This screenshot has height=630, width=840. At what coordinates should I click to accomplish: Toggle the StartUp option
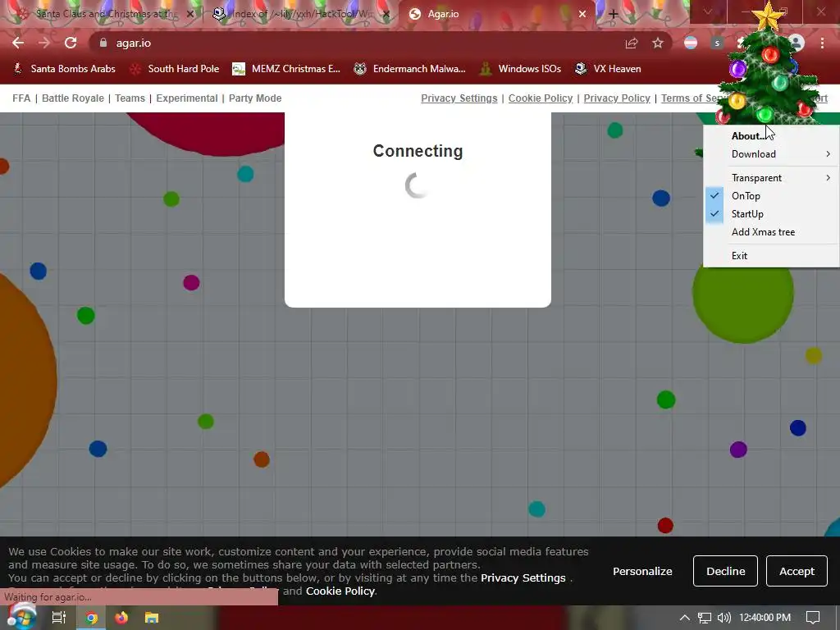point(771,214)
